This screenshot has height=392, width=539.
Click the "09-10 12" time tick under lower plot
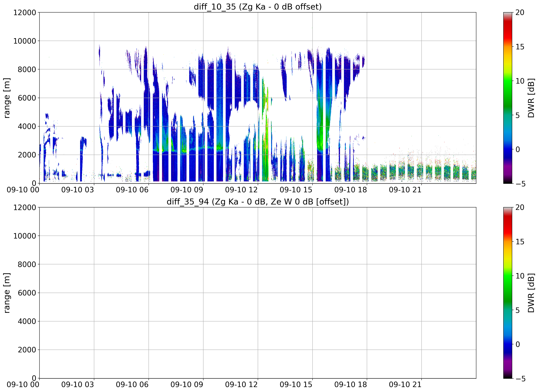(x=241, y=385)
